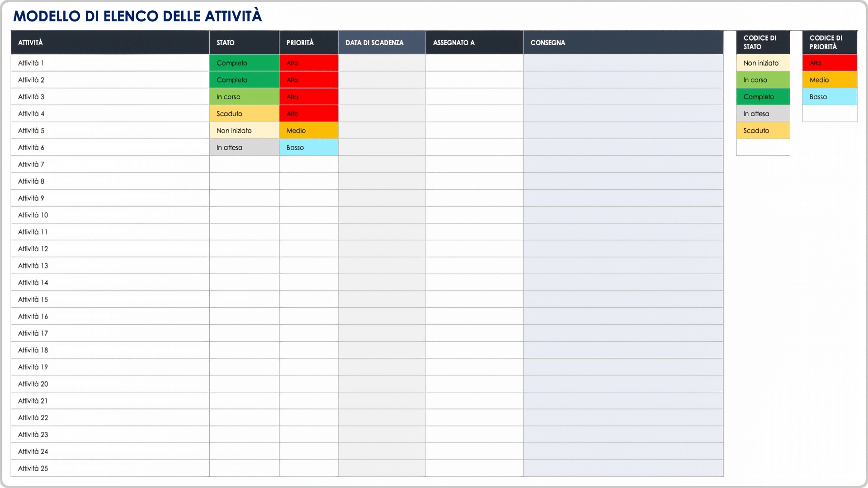This screenshot has width=868, height=488.
Task: Select the Attività 2 cell
Action: [x=110, y=80]
